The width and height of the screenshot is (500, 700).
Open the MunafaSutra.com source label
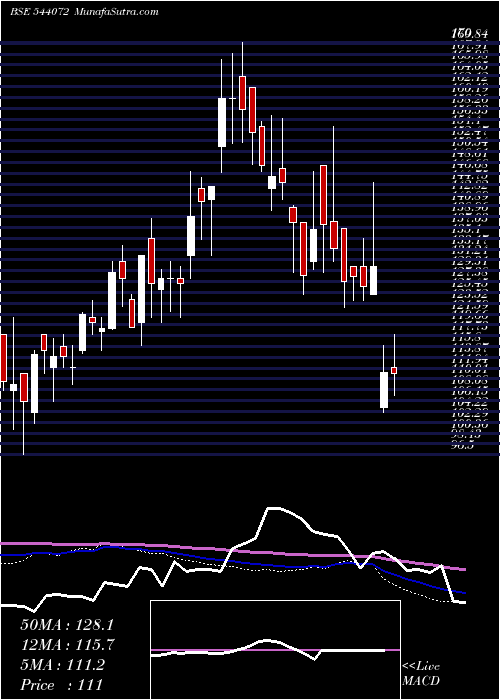[115, 12]
